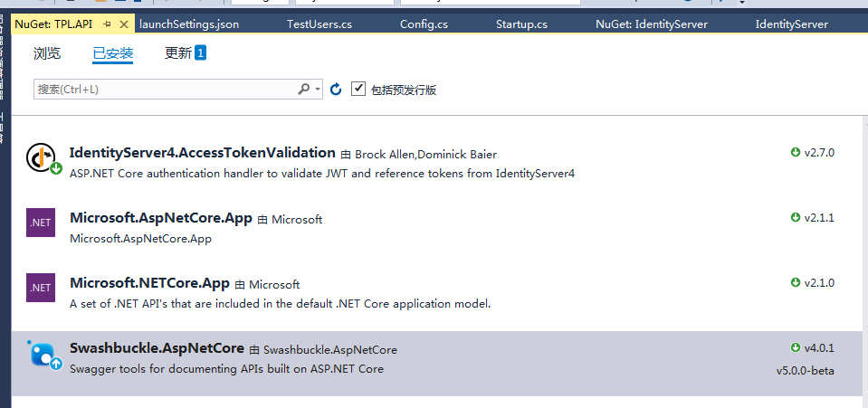The width and height of the screenshot is (868, 408).
Task: Click version v2.1.1 text
Action: [819, 218]
